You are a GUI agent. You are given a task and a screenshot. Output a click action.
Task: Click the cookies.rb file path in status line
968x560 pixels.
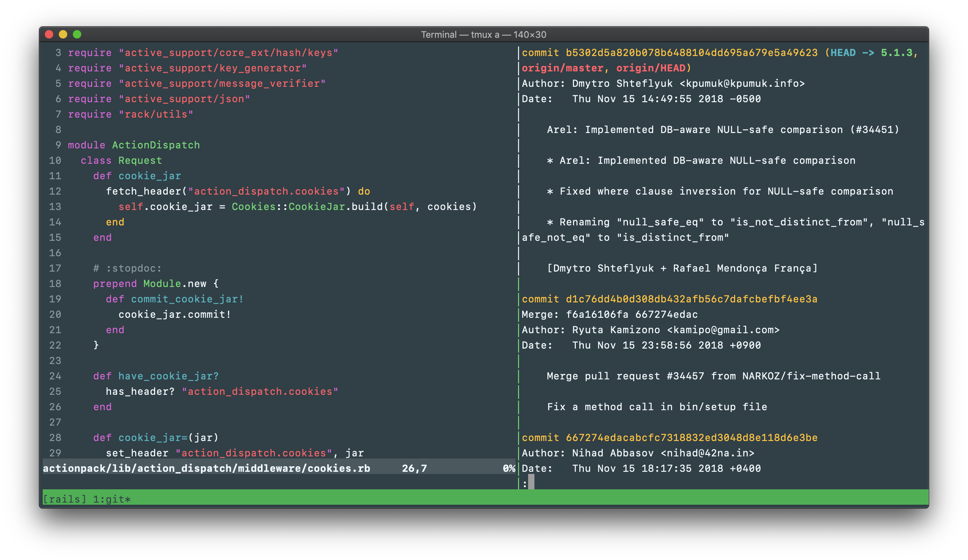tap(206, 468)
